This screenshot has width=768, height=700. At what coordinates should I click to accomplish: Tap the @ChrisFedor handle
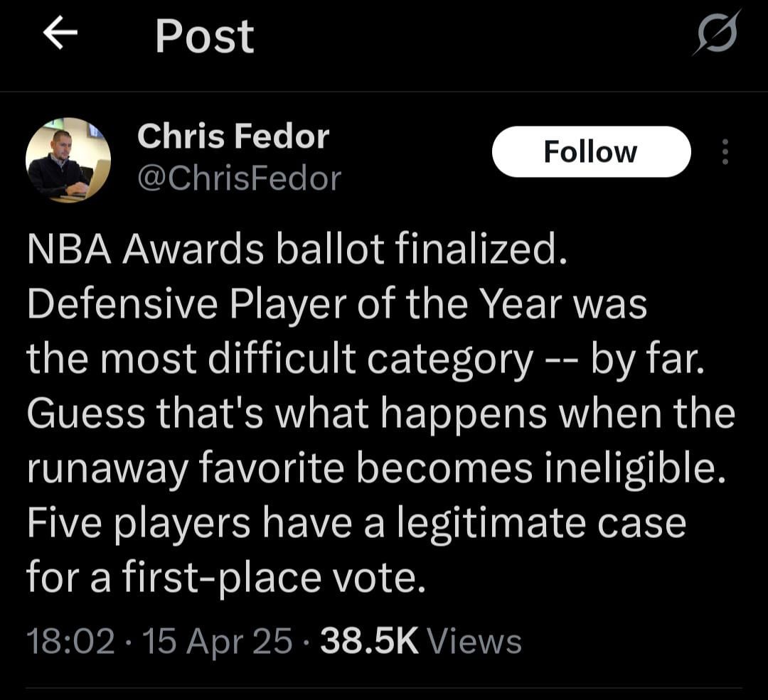pyautogui.click(x=239, y=178)
